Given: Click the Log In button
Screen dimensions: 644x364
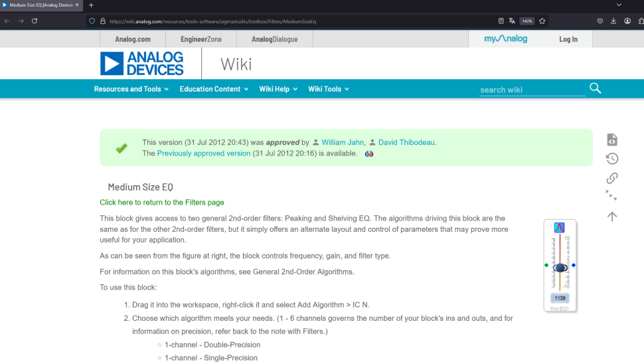Looking at the screenshot, I should click(x=568, y=39).
